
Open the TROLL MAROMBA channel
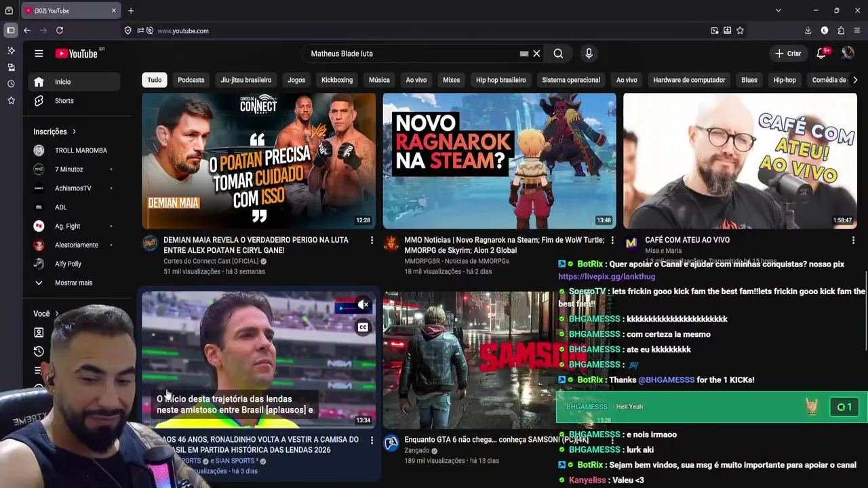pyautogui.click(x=75, y=150)
